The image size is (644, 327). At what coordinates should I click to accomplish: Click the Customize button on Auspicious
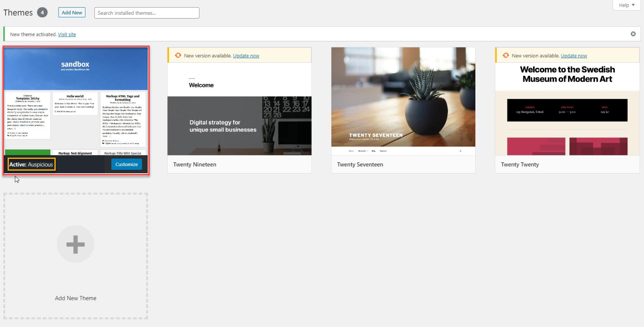coord(127,164)
